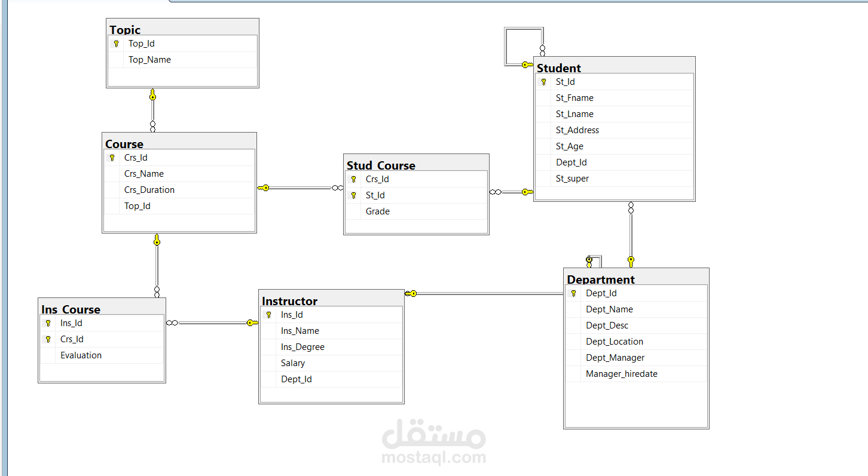
Task: Select the Ins_Name column in Instructor
Action: [331, 331]
